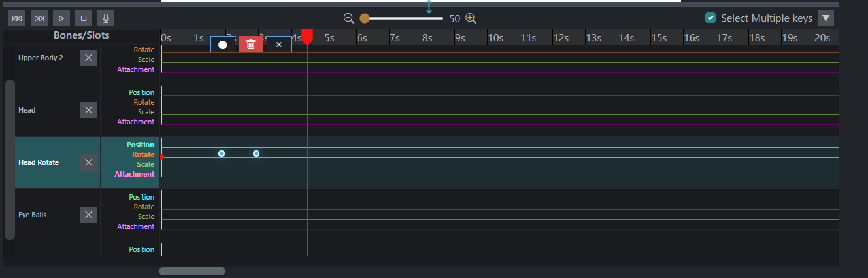Select Attachment track of Eye Balls
Screen dimensions: 868x278
point(135,226)
